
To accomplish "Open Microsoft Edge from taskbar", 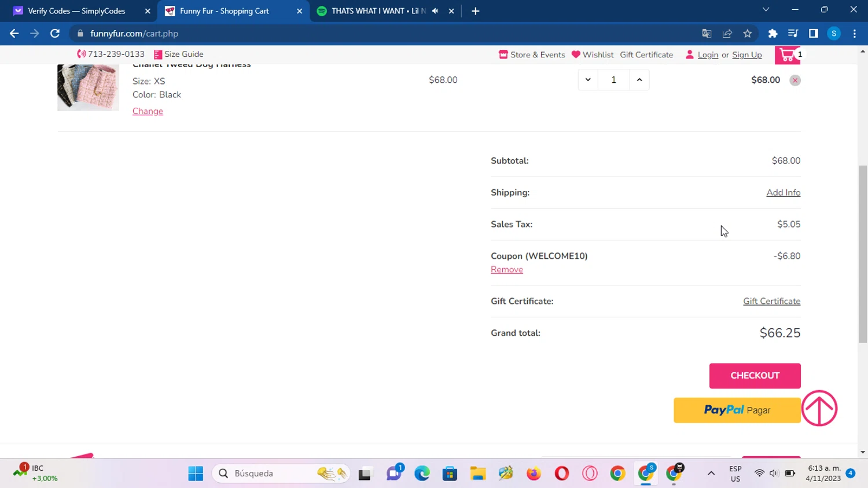I will 422,474.
